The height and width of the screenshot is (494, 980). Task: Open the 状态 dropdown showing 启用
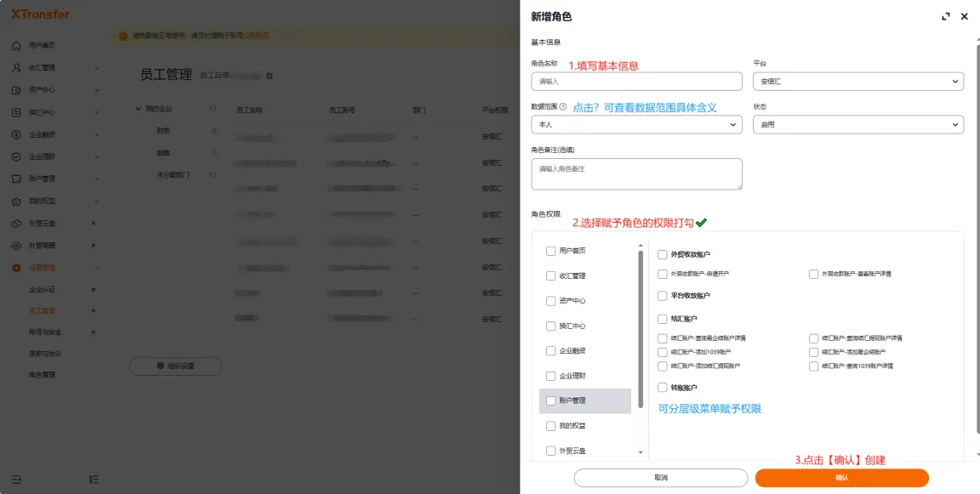[x=858, y=125]
